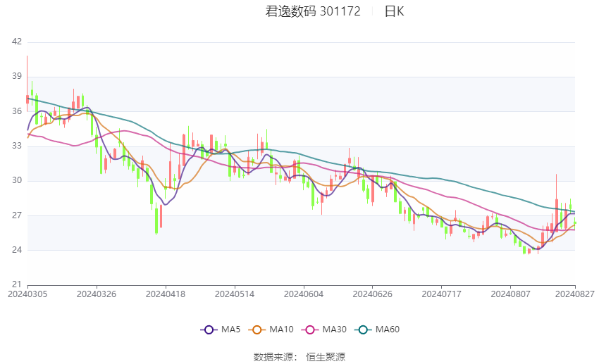
Task: Toggle the MA60 legend series
Action: (x=377, y=330)
